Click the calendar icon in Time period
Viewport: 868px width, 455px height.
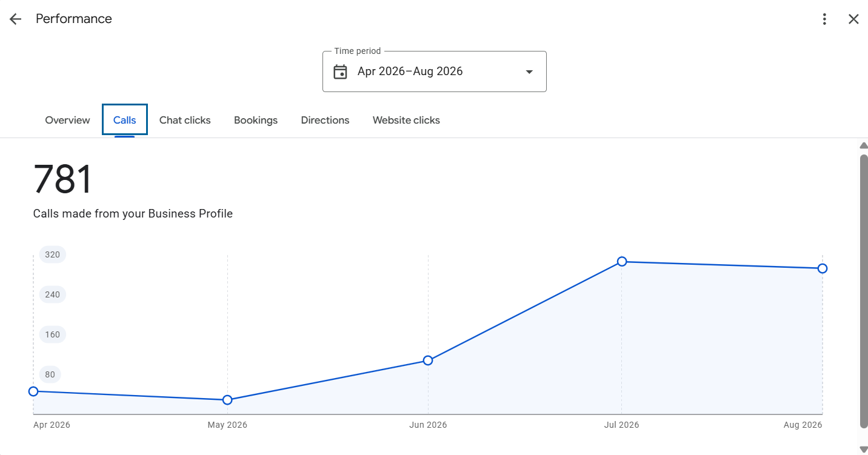point(341,71)
